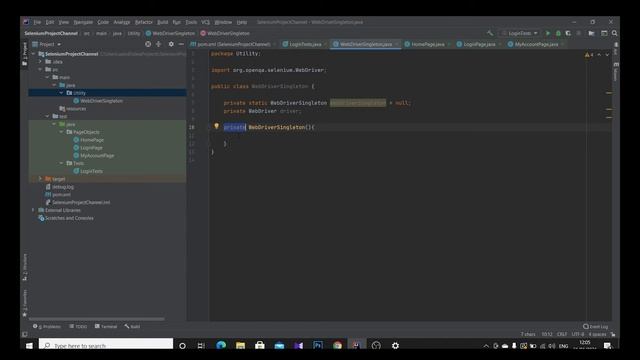640x360 pixels.
Task: Open the Terminal tool window
Action: (106, 327)
